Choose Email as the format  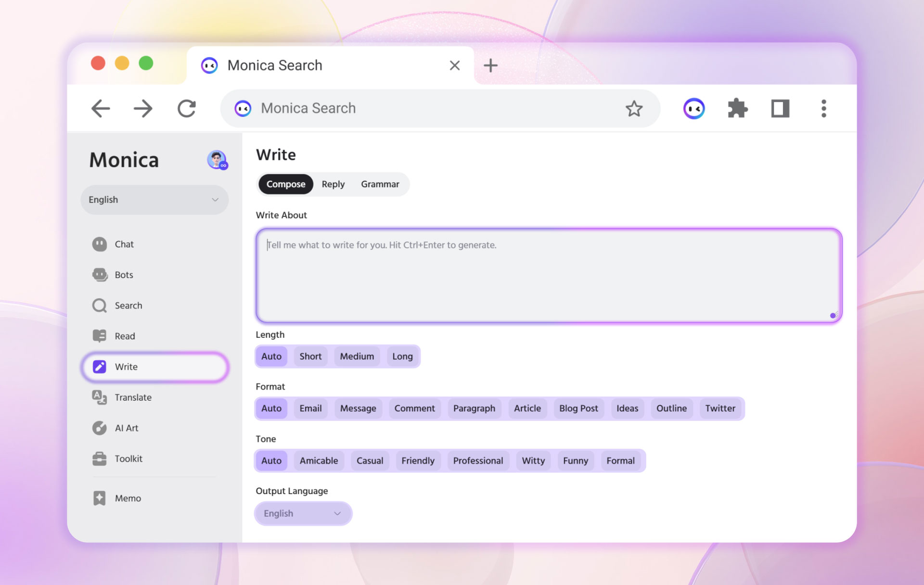310,408
